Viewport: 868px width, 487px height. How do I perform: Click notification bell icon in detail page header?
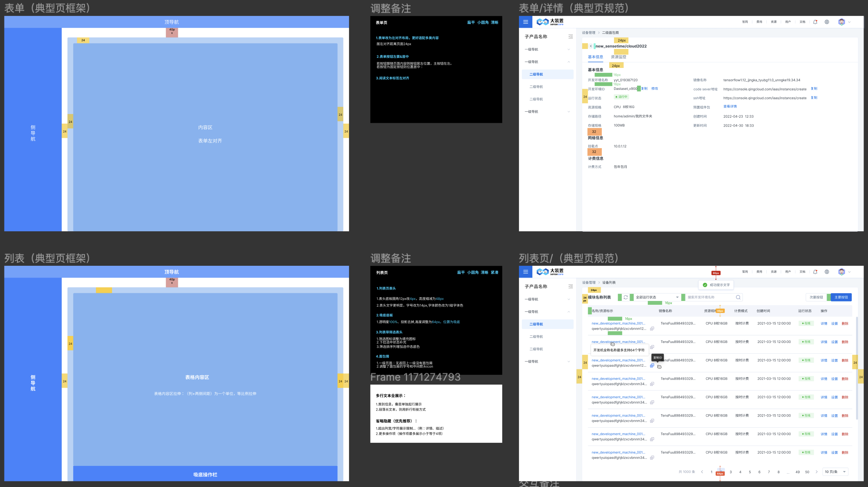pos(815,22)
